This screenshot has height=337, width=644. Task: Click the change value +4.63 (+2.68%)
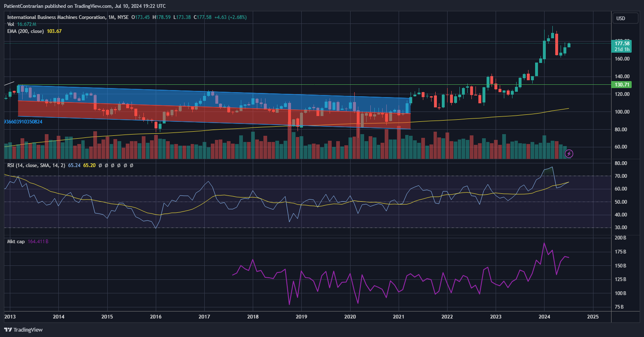coord(231,17)
